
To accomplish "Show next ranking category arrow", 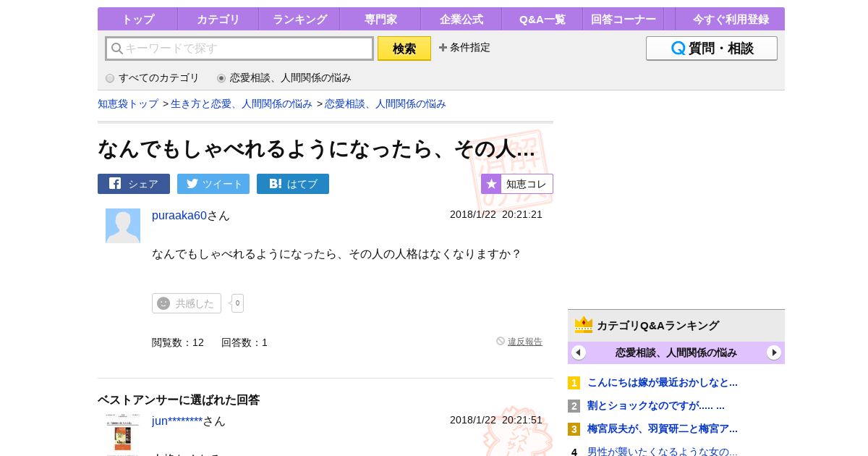I will pos(774,352).
